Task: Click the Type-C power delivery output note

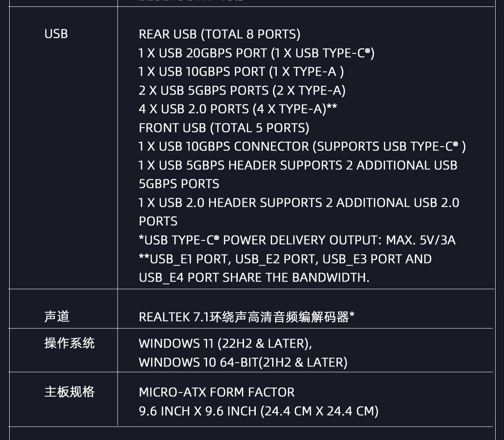Action: point(297,240)
